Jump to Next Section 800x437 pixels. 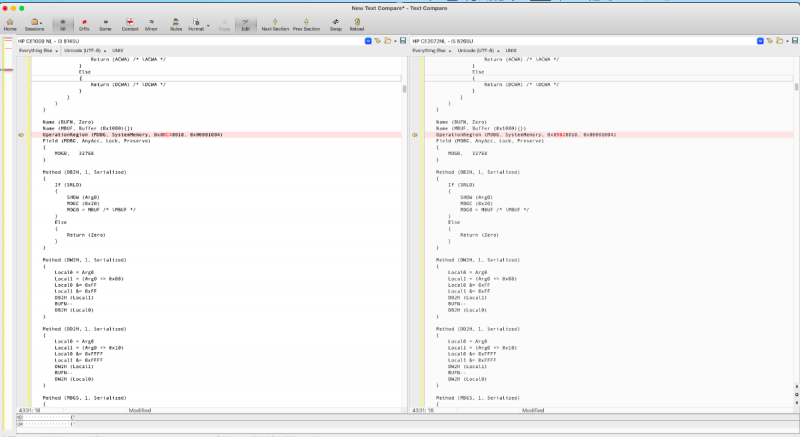pos(275,24)
